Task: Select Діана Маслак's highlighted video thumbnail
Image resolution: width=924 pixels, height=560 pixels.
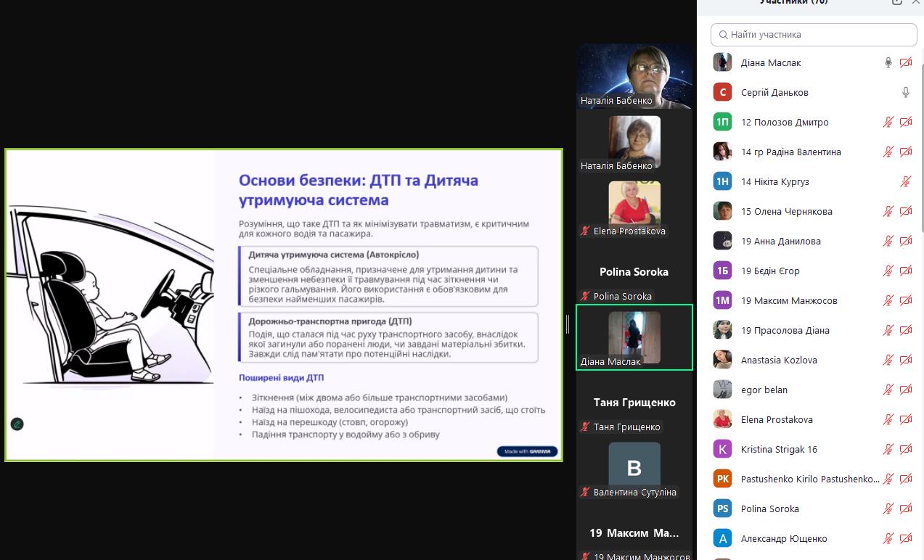Action: 634,337
